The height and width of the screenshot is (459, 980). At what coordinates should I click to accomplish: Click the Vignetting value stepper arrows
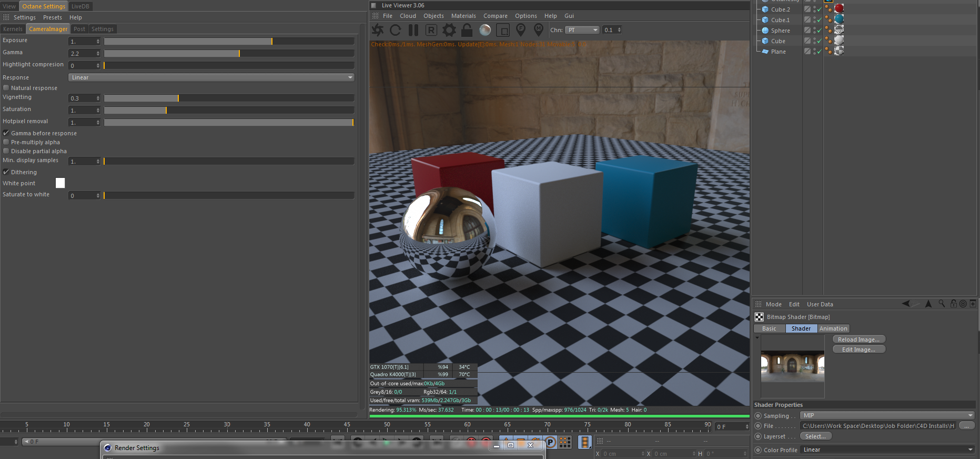point(98,98)
